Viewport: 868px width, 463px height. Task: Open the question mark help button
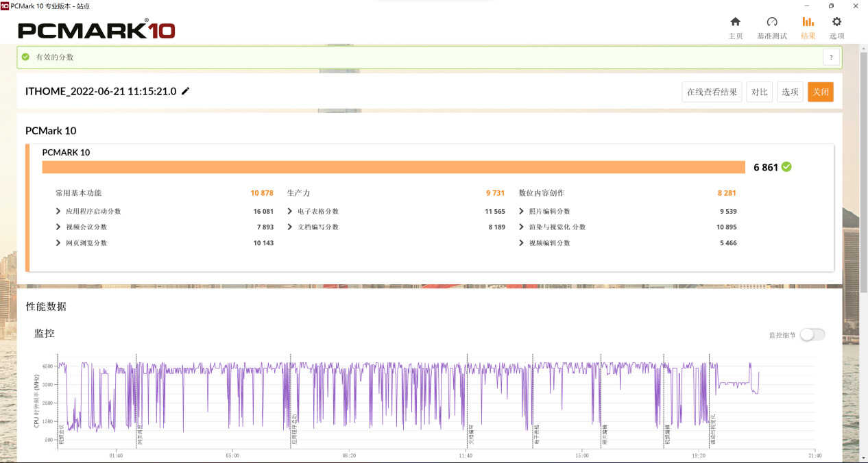click(x=831, y=58)
